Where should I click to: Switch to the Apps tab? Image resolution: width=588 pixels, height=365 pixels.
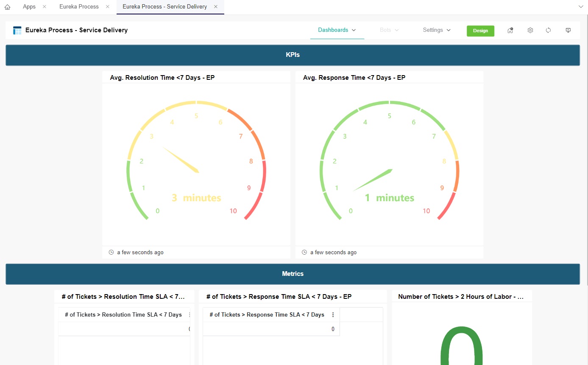[x=29, y=7]
